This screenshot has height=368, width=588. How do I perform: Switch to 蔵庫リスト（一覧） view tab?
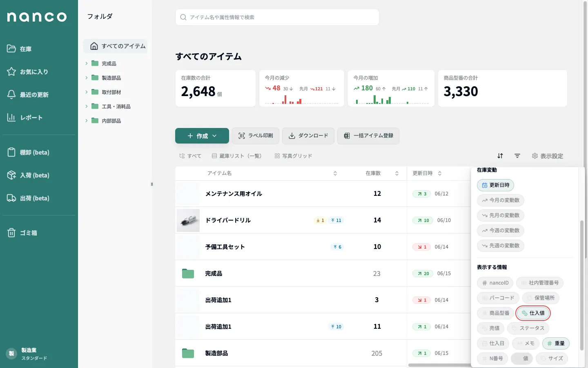[236, 156]
